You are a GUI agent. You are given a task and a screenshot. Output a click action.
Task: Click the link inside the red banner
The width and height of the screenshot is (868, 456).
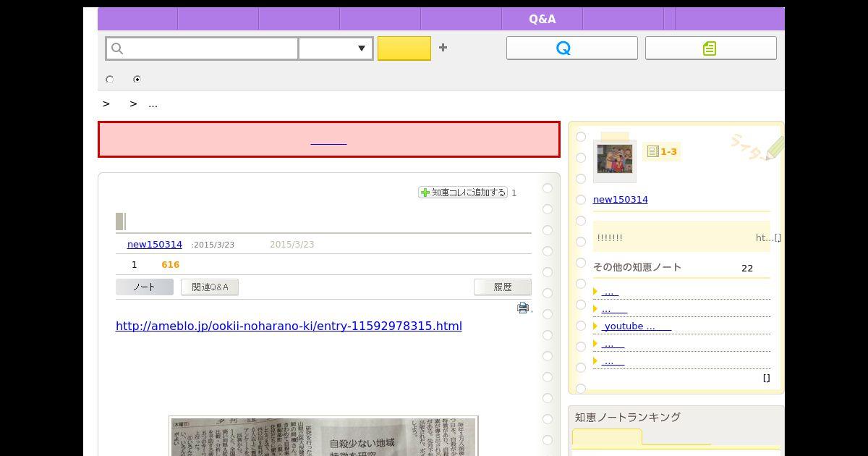(x=328, y=140)
